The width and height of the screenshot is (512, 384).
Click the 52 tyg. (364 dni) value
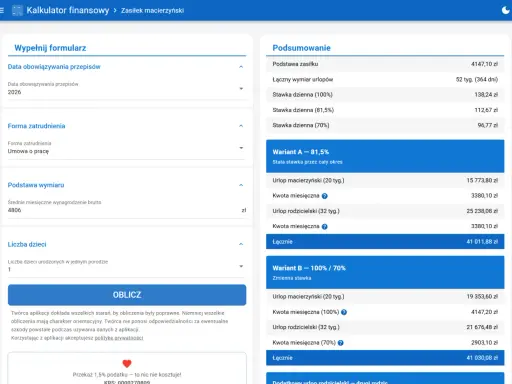[477, 79]
